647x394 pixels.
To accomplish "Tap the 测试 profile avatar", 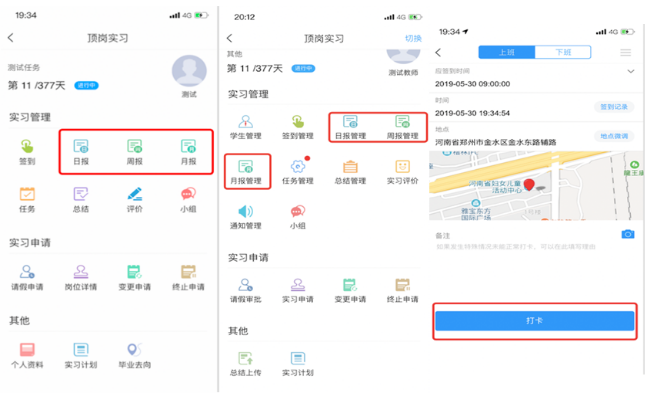I will [x=189, y=71].
